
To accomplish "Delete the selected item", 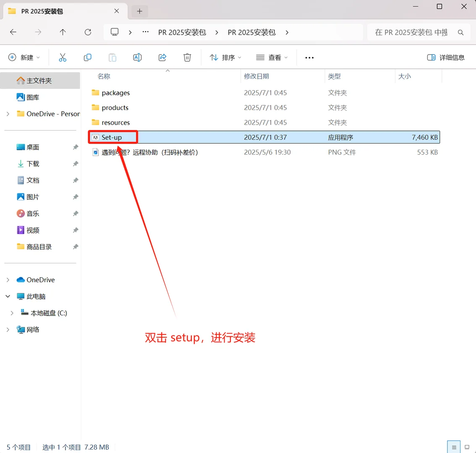I will pos(187,57).
